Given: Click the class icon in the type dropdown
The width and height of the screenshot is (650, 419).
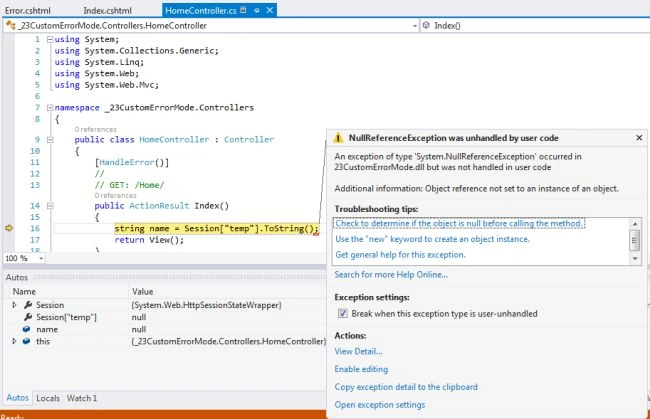Looking at the screenshot, I should click(10, 25).
